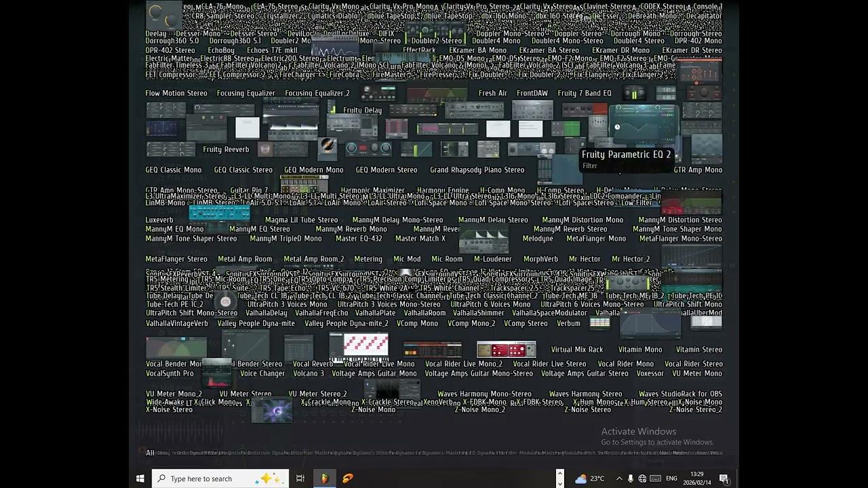Choose VocalSynth Pro
Screen dimensions: 868x488
click(x=170, y=373)
